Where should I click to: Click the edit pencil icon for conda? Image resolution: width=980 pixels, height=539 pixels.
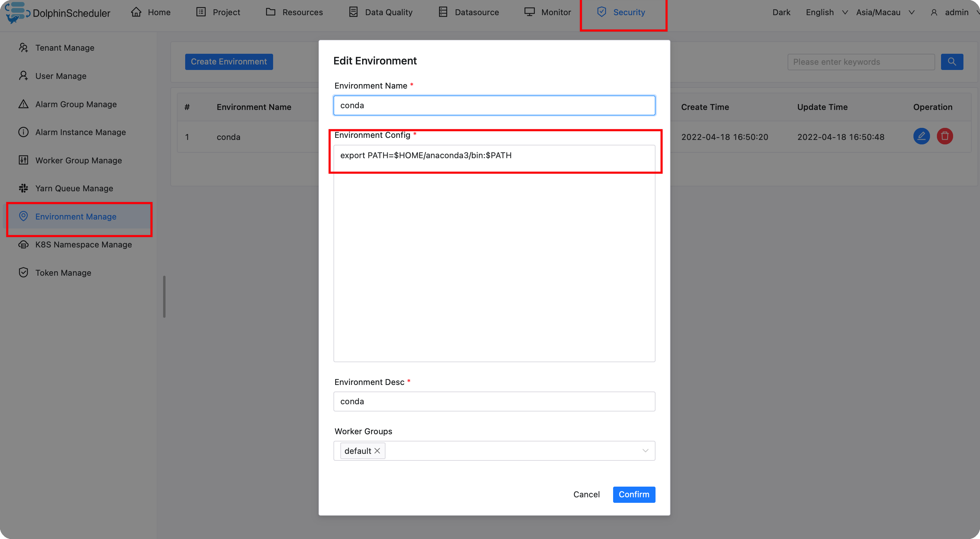(921, 136)
